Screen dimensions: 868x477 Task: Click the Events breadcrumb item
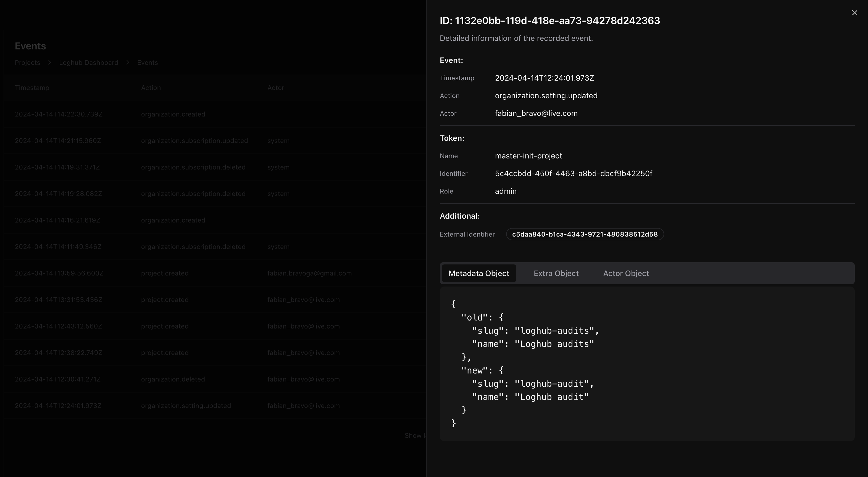147,63
